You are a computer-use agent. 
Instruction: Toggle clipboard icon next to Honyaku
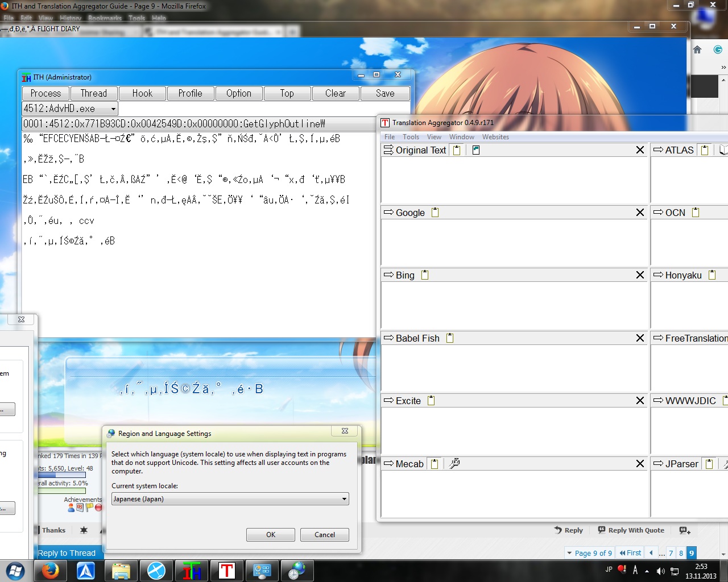point(712,275)
